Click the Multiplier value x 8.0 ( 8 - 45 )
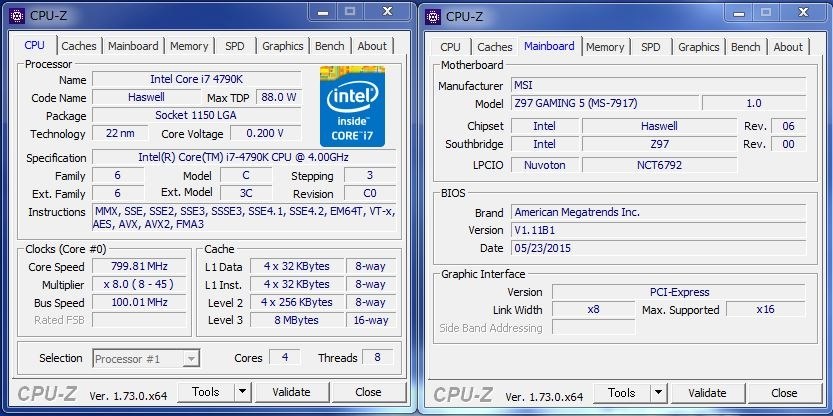Screen dimensions: 833x416 139,284
